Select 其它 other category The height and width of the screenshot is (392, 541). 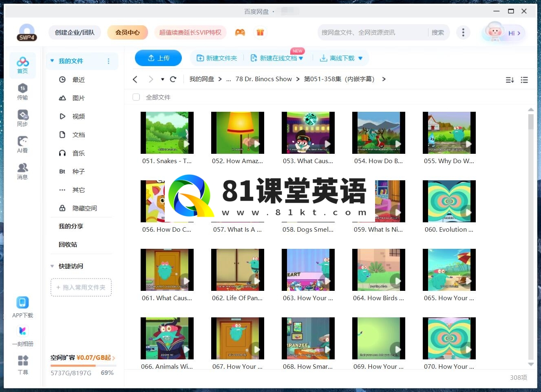(x=79, y=190)
